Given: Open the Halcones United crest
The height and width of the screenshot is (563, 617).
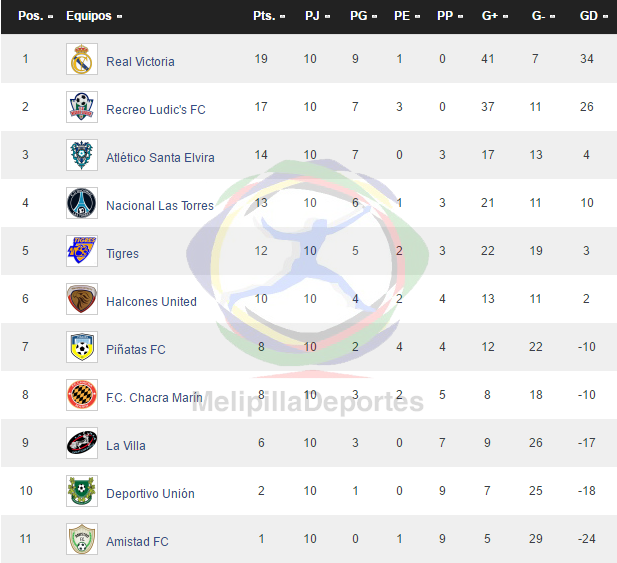Looking at the screenshot, I should pos(82,299).
